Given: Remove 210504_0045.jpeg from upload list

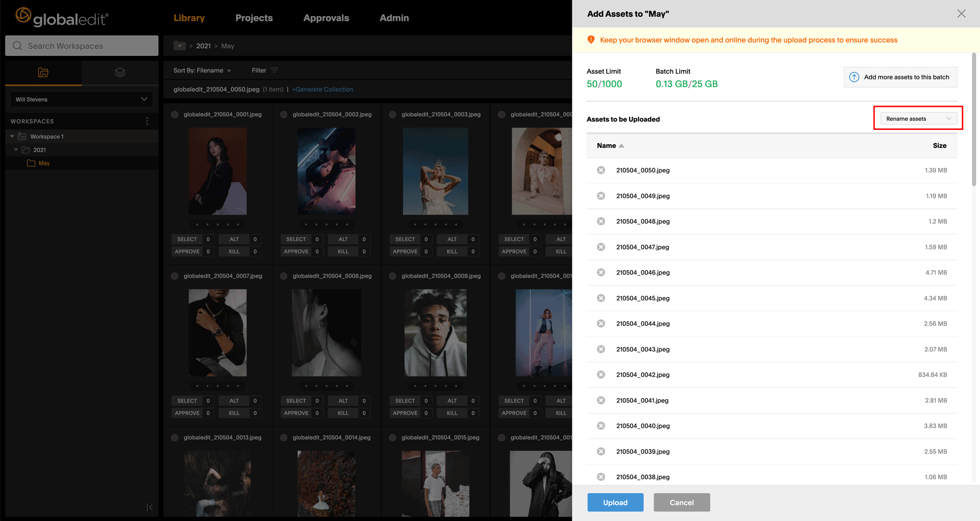Looking at the screenshot, I should pos(601,298).
